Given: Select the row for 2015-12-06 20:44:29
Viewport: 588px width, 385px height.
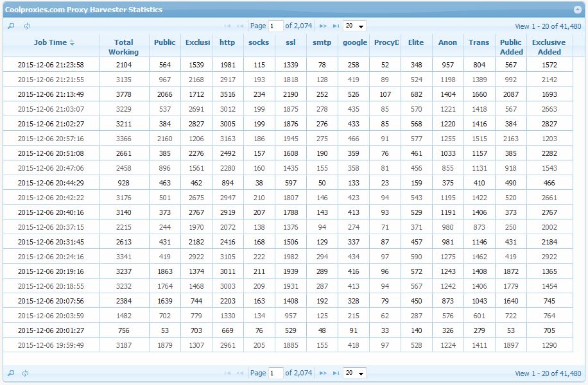Looking at the screenshot, I should point(51,183).
